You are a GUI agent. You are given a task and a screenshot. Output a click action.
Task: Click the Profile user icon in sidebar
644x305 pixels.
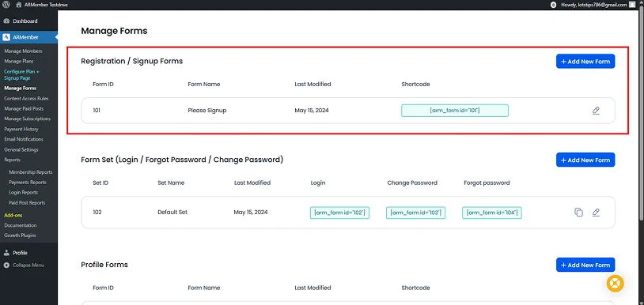click(x=6, y=253)
